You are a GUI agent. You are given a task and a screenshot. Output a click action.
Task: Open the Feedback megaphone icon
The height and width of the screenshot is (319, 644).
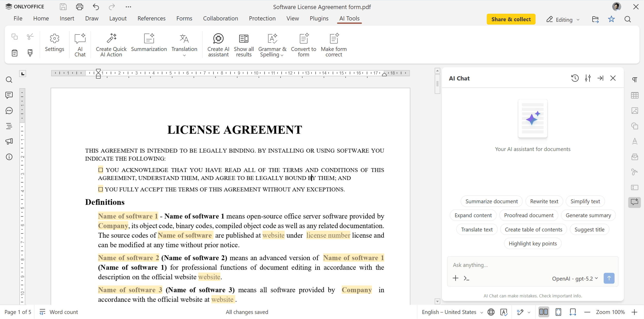tap(9, 141)
